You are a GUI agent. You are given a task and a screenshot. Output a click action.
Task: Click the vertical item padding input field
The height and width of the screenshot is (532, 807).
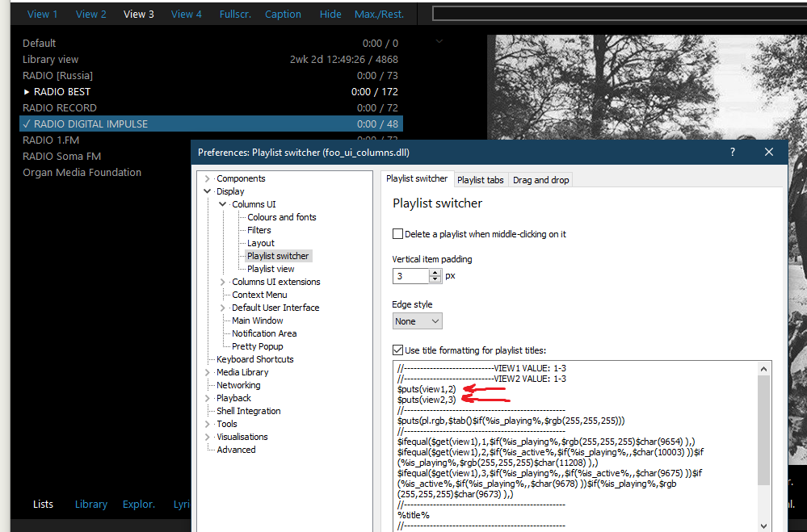(410, 276)
